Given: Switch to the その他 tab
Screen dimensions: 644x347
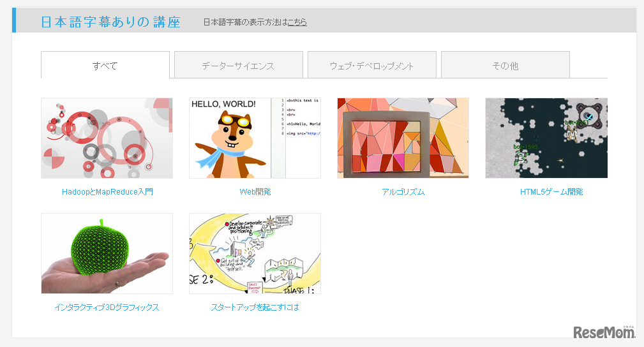Looking at the screenshot, I should coord(505,65).
